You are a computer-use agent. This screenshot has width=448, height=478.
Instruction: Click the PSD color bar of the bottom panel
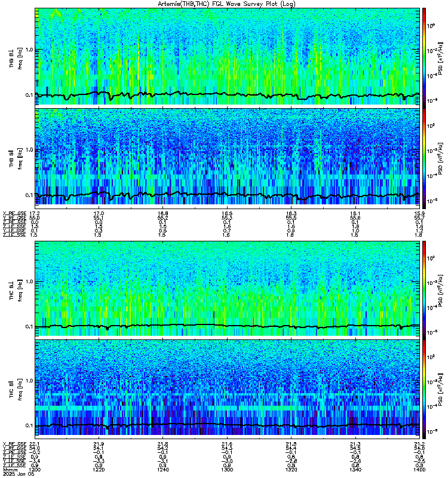424,390
